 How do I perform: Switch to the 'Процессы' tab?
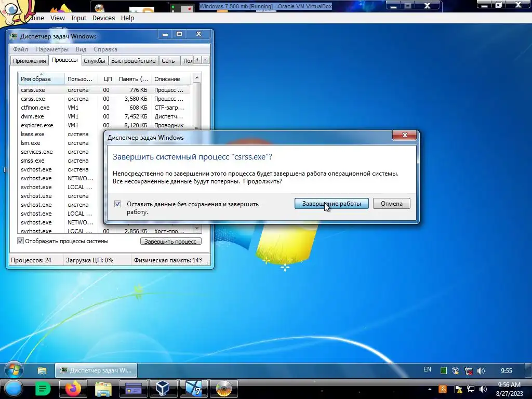65,60
